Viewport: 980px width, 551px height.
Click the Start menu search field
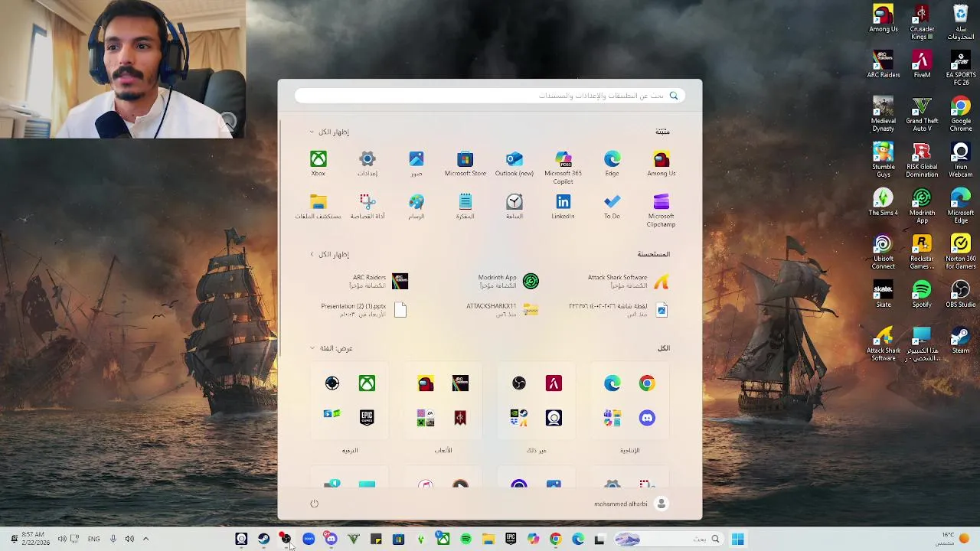(490, 96)
